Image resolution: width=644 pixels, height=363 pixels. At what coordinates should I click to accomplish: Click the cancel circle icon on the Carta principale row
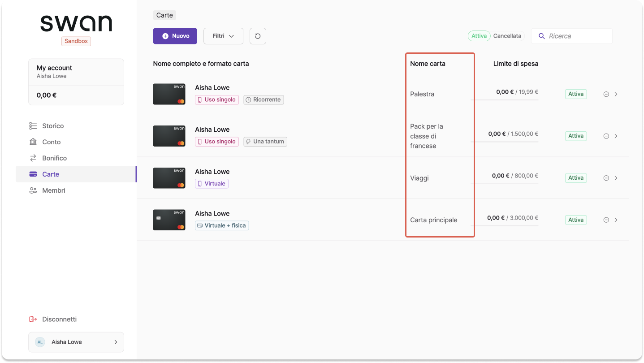tap(606, 220)
